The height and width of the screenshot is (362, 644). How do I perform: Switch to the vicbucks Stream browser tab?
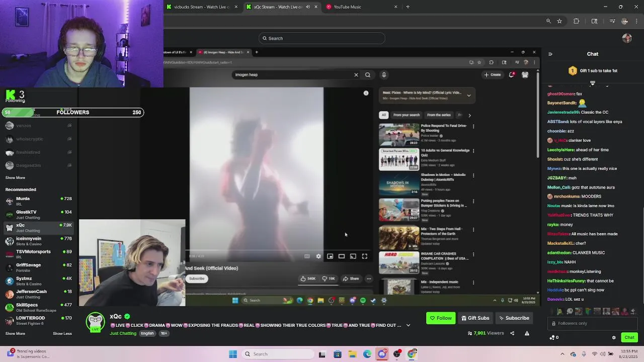point(201,7)
